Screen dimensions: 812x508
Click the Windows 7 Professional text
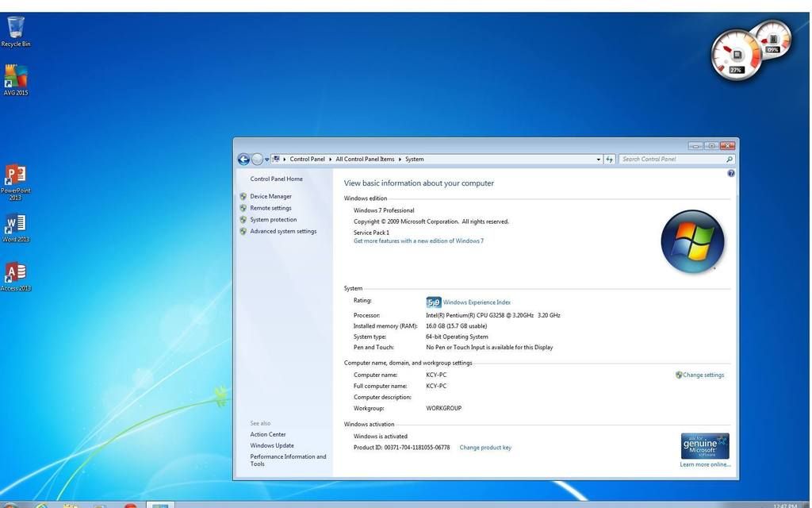point(384,210)
